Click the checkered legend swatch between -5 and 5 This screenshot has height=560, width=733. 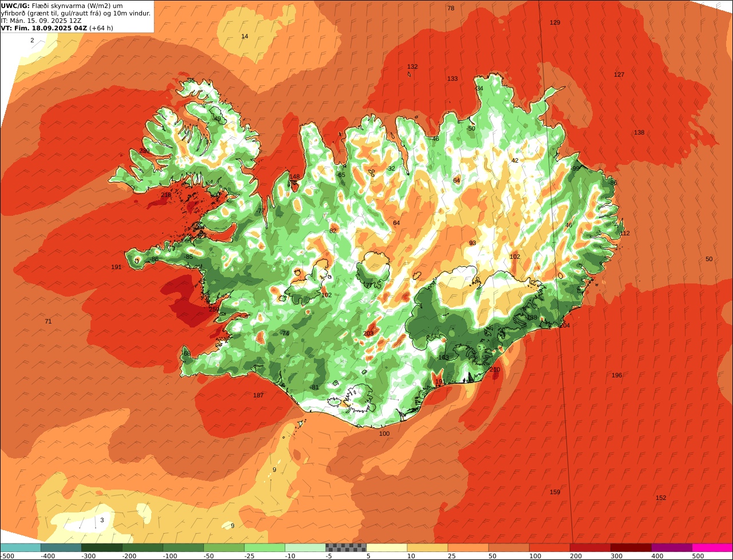tap(346, 547)
